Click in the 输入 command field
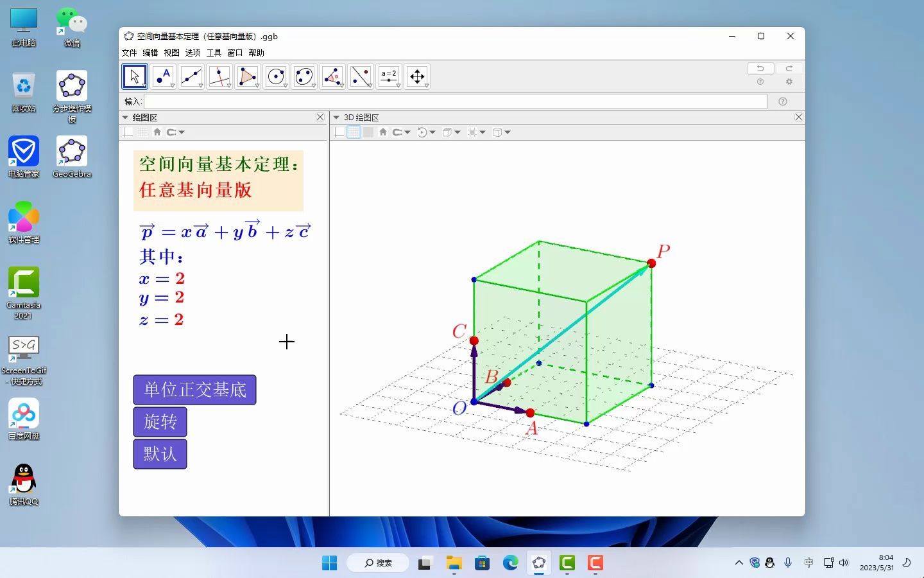This screenshot has height=578, width=924. coord(456,101)
